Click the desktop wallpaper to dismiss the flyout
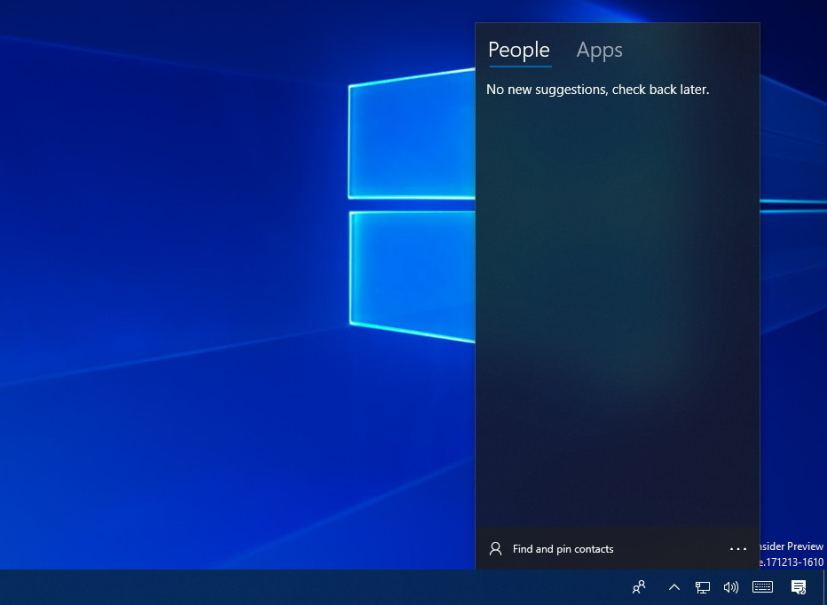The image size is (827, 605). tap(200, 300)
